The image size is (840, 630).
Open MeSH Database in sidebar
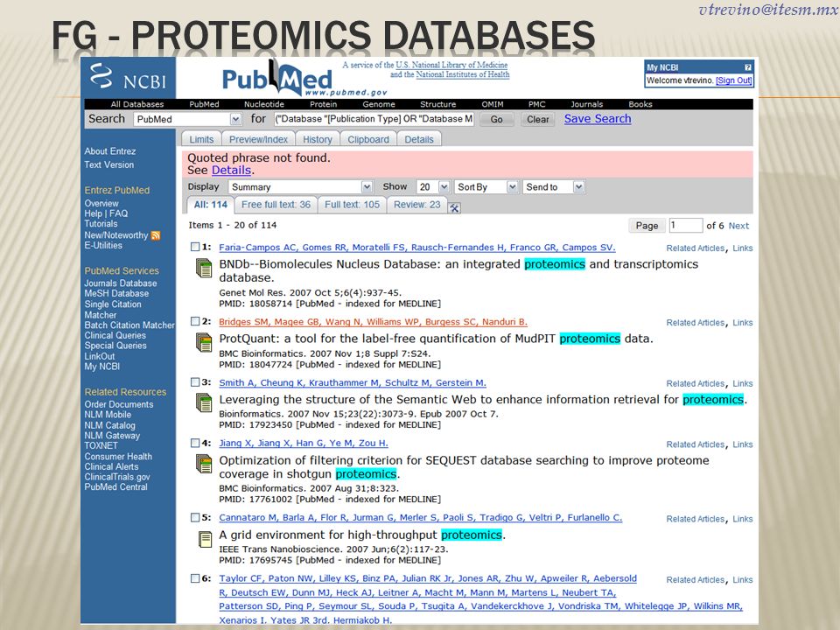click(x=116, y=294)
